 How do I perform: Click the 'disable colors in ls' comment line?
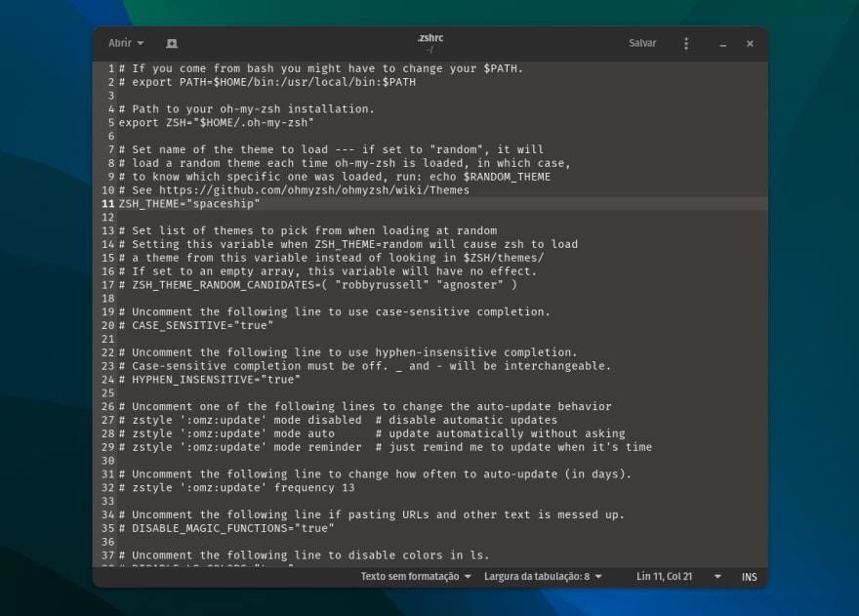304,555
